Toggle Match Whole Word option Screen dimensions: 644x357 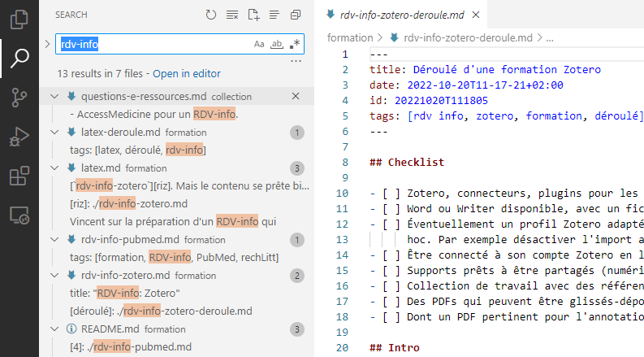point(277,44)
